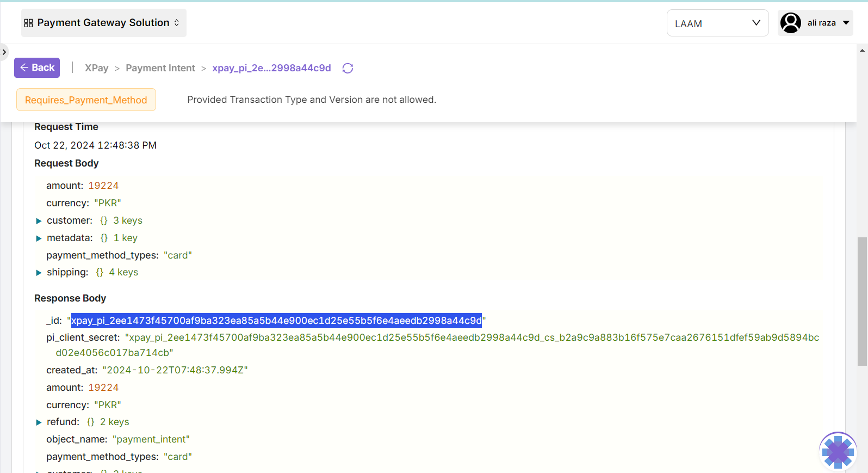
Task: Go to XPay breadcrumb link
Action: pyautogui.click(x=96, y=68)
